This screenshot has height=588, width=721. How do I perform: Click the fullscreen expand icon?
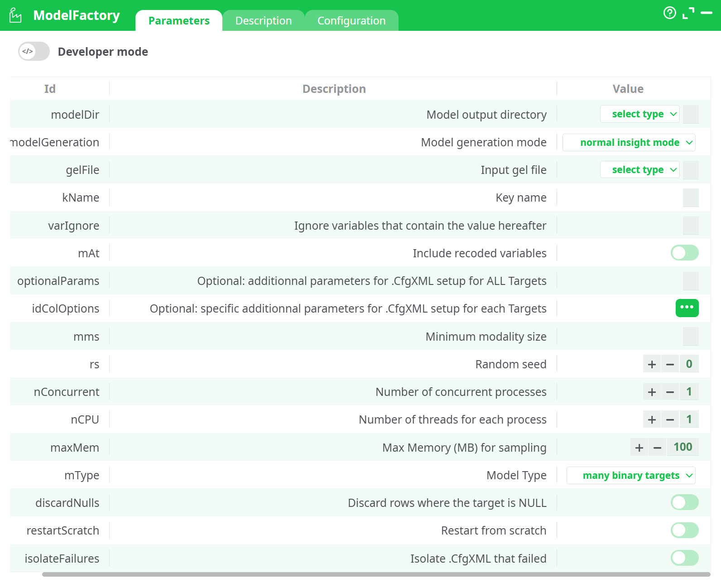tap(688, 13)
